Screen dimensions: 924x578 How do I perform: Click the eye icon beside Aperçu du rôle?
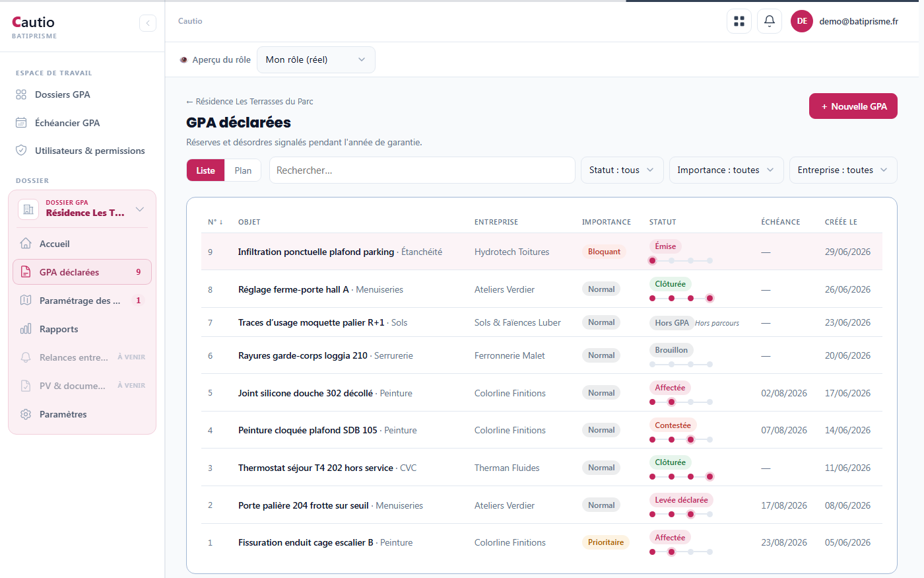(x=183, y=59)
